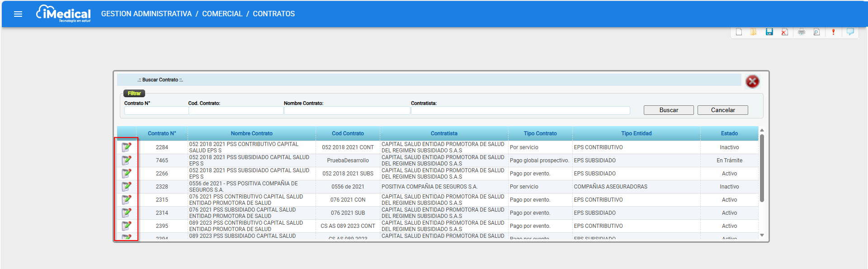
Task: Click POSITIVA COMPAÑIA DE SEGUROS S.A. contractor cell
Action: click(444, 187)
